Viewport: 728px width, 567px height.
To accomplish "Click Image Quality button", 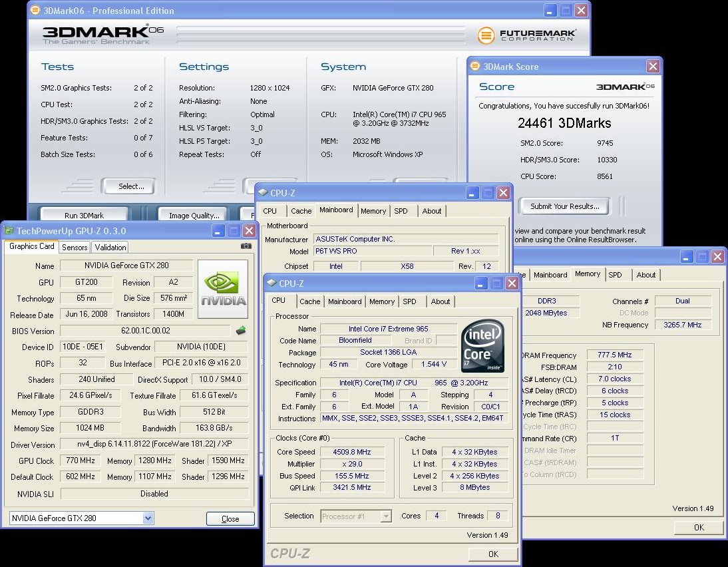I will 193,214.
